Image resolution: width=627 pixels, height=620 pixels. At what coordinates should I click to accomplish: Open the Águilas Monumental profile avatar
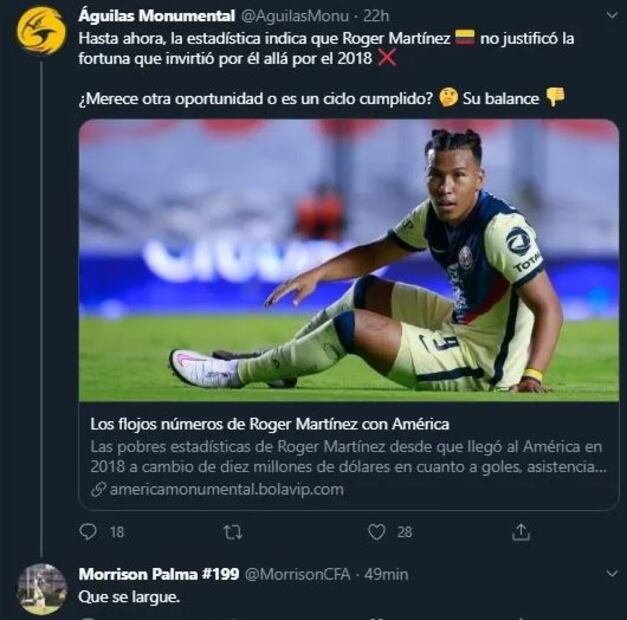tap(41, 30)
